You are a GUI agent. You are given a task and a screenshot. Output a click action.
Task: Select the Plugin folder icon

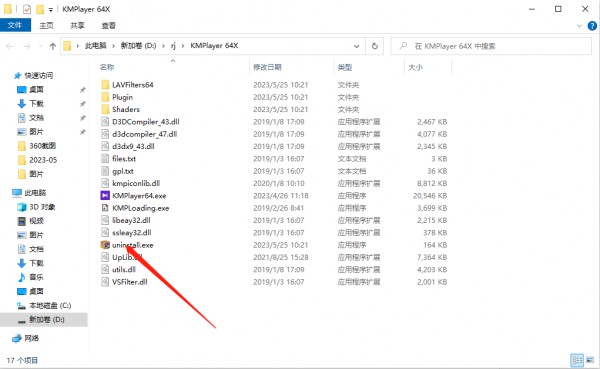click(x=105, y=97)
